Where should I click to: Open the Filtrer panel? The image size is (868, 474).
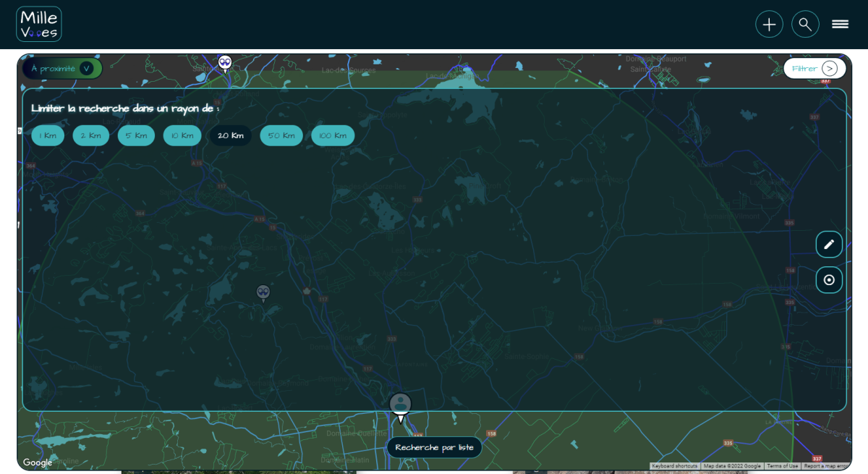pos(814,69)
